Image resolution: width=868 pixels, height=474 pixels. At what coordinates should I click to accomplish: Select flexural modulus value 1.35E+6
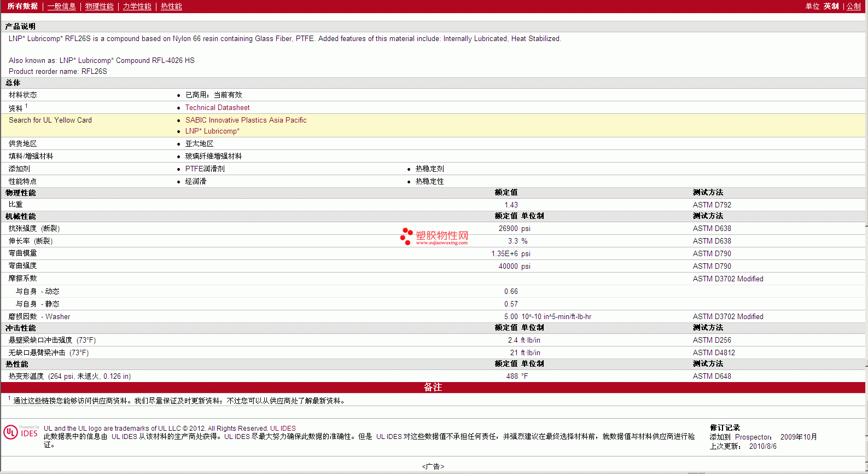click(504, 254)
